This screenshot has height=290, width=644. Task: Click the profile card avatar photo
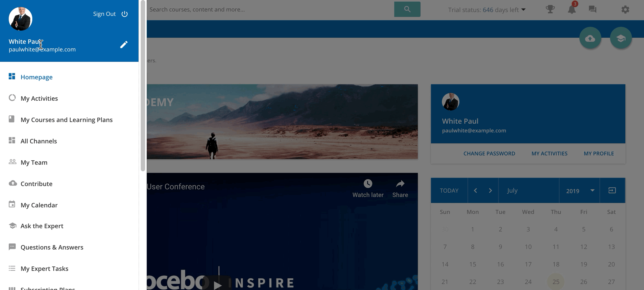point(450,102)
